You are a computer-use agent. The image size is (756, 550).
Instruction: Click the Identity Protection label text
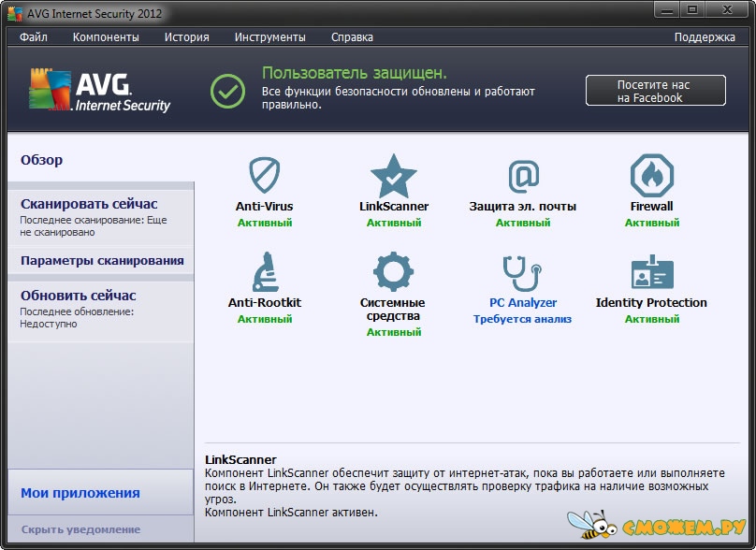(651, 303)
